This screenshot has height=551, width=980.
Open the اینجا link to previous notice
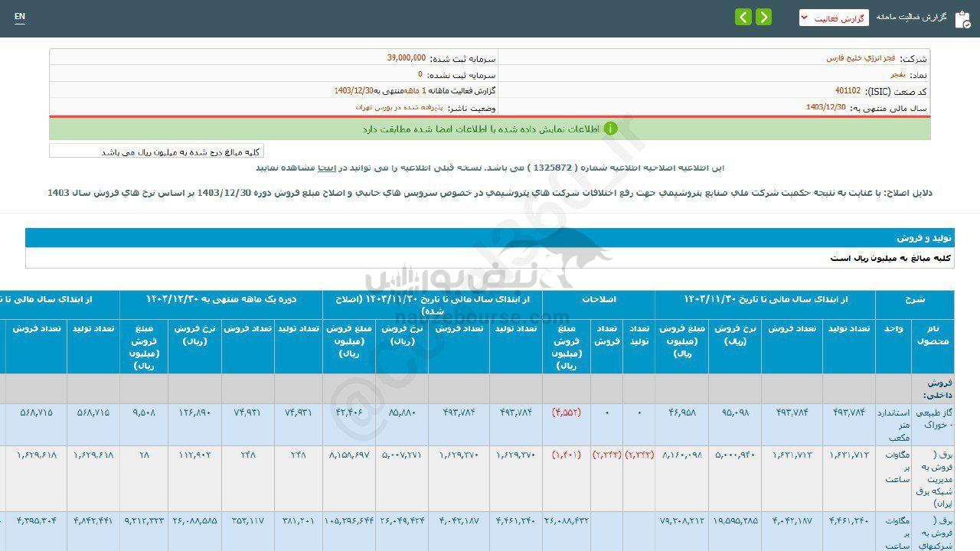[x=326, y=167]
